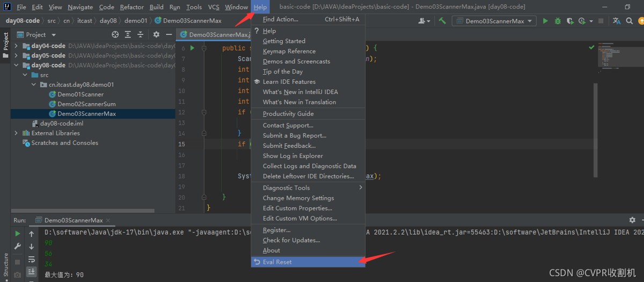Image resolution: width=644 pixels, height=282 pixels.
Task: Click the camera thread dump icon
Action: click(18, 274)
